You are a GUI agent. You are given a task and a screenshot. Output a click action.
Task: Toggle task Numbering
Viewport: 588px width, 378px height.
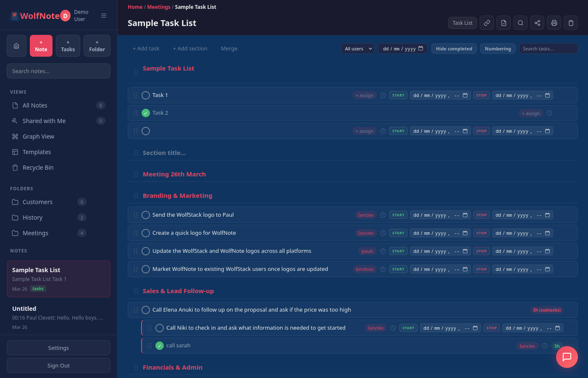(498, 49)
